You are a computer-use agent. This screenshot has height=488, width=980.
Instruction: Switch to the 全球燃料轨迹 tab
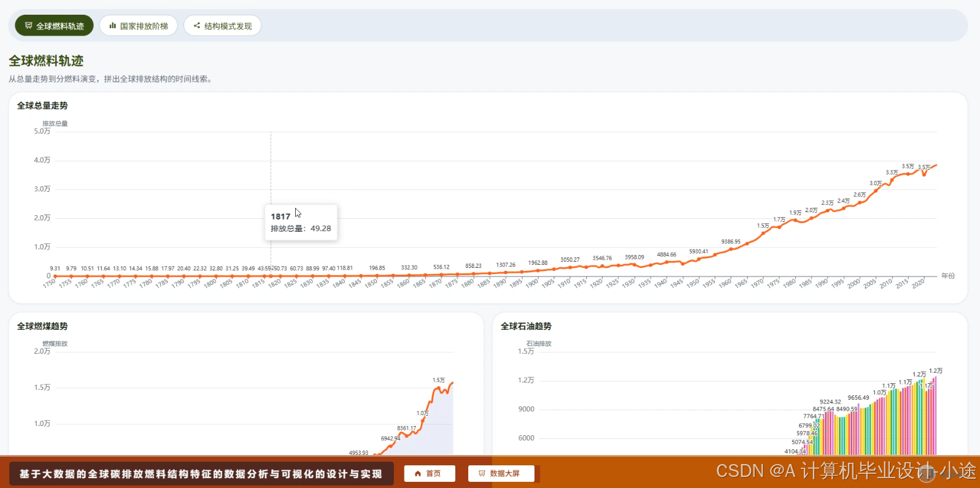click(x=54, y=26)
